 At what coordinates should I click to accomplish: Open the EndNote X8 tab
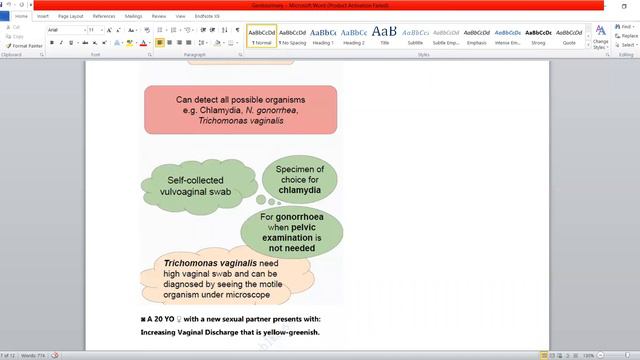207,16
